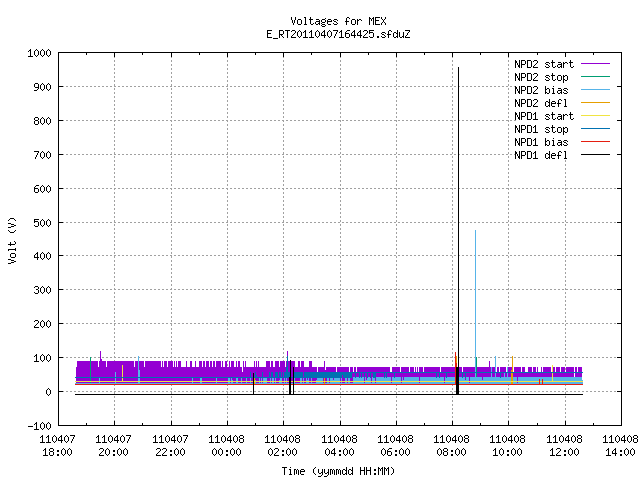Click the y-axis tick value 1000

[39, 53]
